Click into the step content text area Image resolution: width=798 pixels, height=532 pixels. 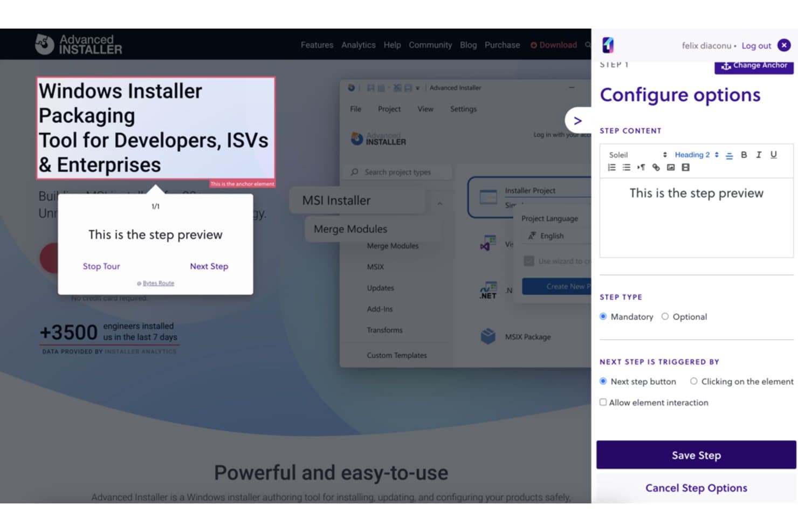[696, 218]
